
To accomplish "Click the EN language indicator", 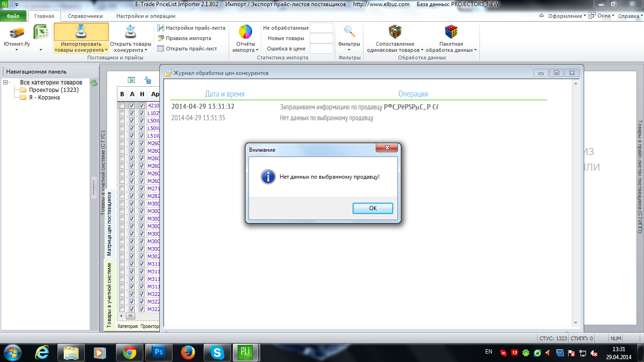I will pos(488,352).
